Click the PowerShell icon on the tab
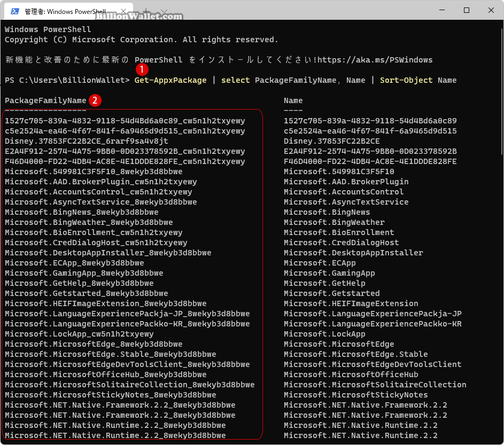The image size is (504, 445). click(x=15, y=12)
